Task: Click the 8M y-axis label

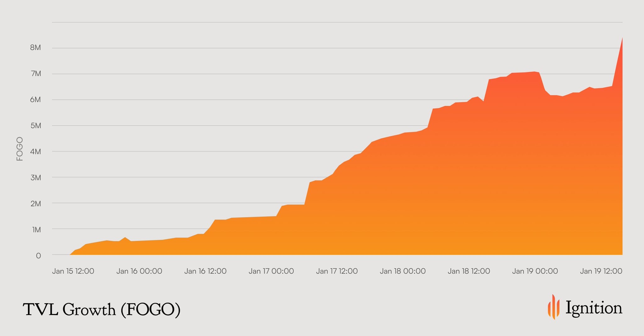Action: pyautogui.click(x=36, y=48)
